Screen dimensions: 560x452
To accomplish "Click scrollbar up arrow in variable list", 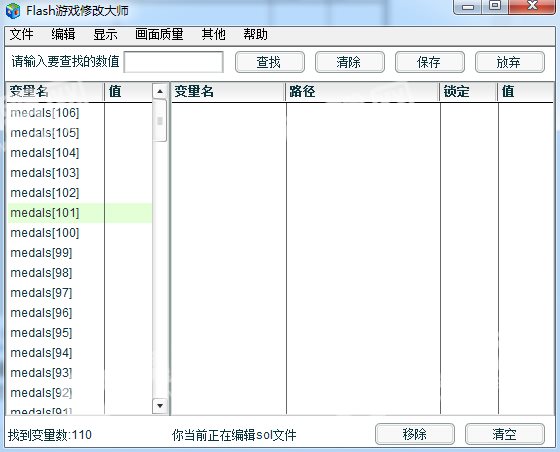I will point(160,91).
